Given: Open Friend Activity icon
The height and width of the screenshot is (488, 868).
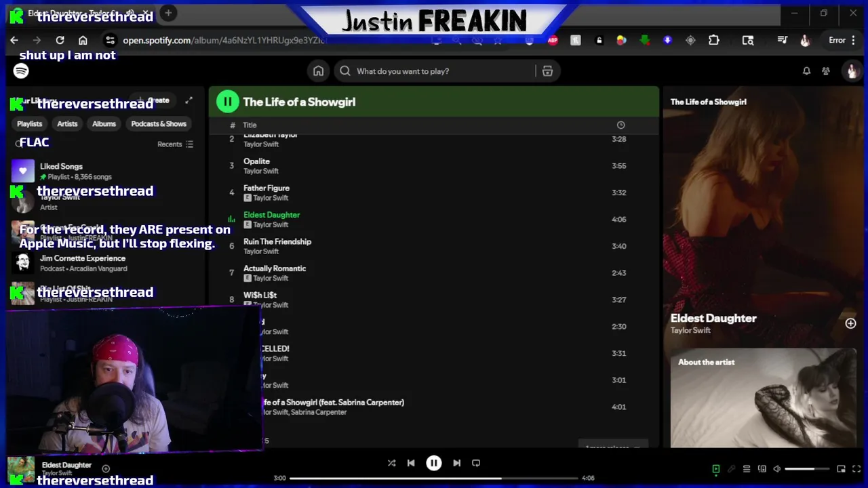Looking at the screenshot, I should pos(826,71).
